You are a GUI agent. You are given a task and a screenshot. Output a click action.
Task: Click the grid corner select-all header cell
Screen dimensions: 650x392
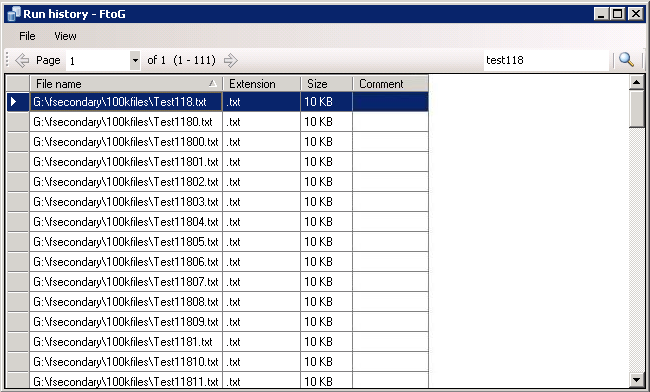coord(18,84)
